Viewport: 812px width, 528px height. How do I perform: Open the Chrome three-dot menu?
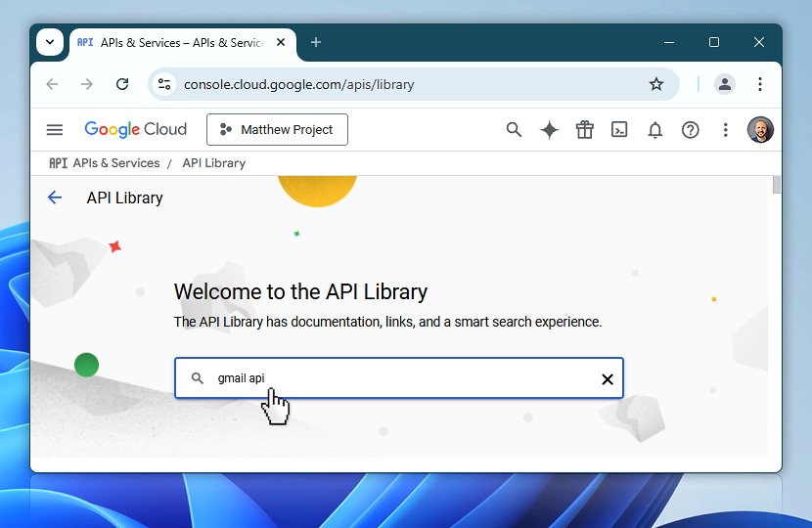pos(760,84)
